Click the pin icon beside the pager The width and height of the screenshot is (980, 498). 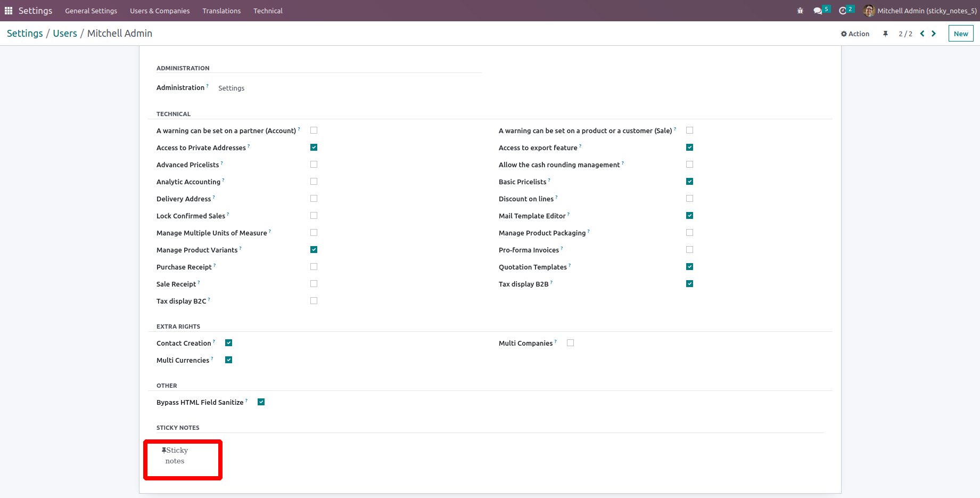point(885,34)
